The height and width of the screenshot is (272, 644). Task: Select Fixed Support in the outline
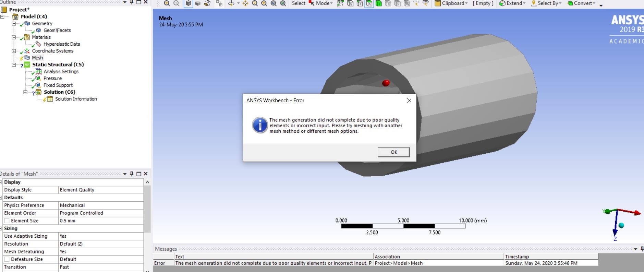58,85
